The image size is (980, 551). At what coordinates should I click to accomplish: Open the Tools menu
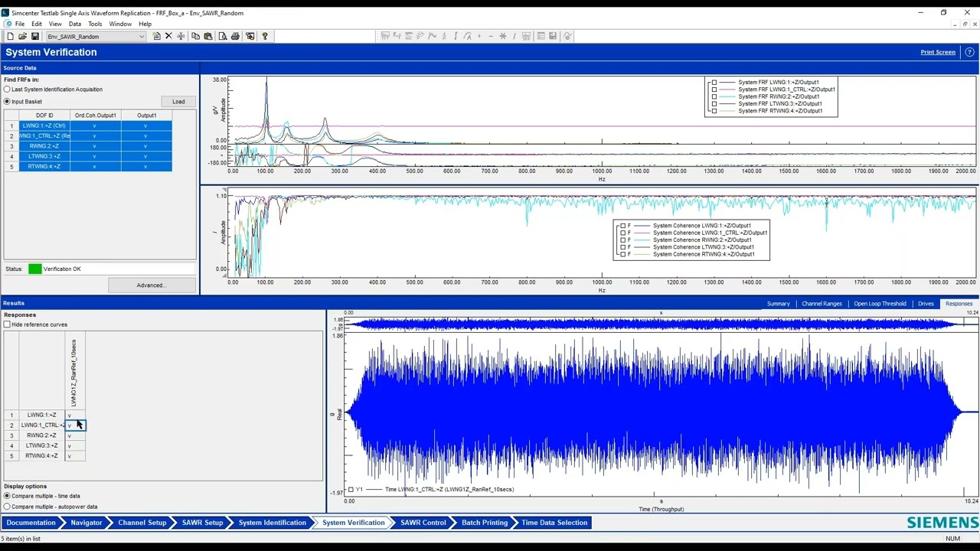point(95,24)
